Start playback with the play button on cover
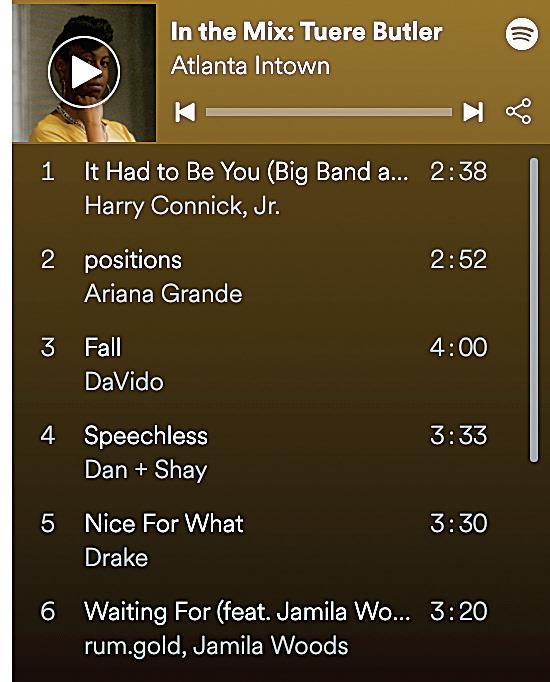This screenshot has height=682, width=550. click(84, 72)
